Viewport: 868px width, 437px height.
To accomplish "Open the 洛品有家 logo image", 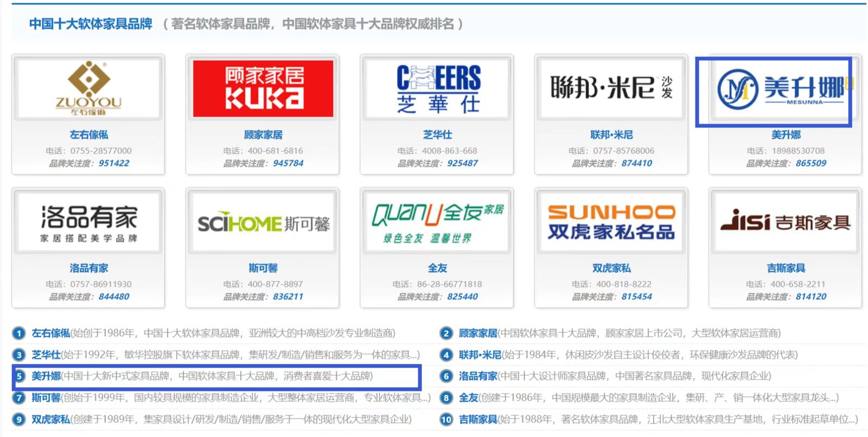I will (x=88, y=222).
